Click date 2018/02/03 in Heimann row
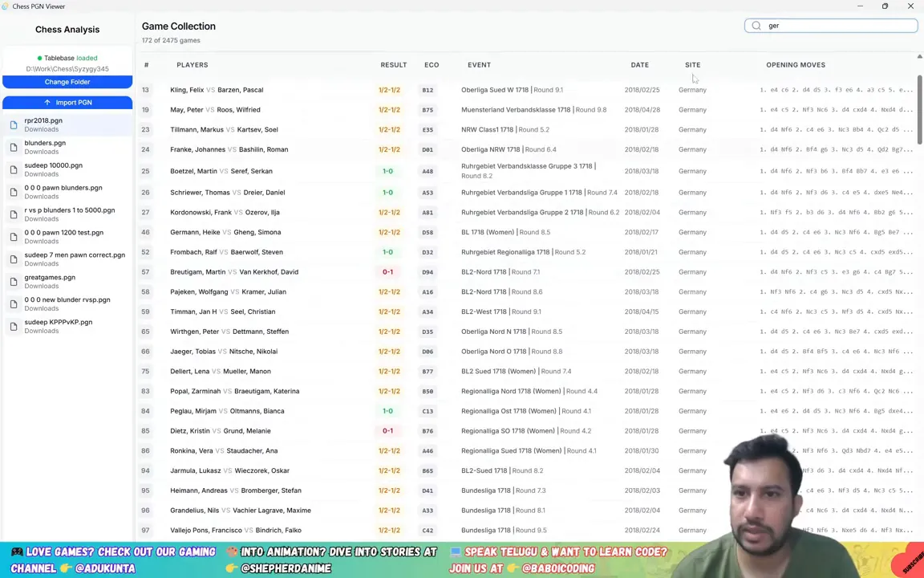Screen dimensions: 924x578 click(642, 490)
